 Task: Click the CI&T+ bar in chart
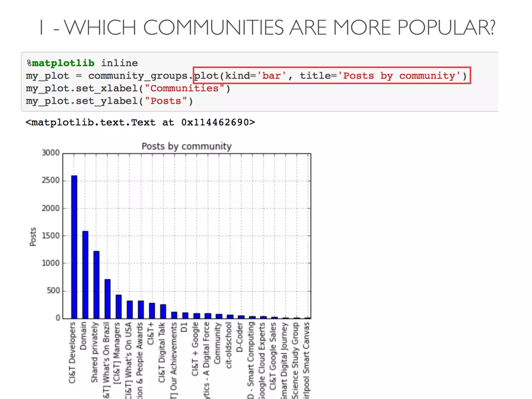[152, 311]
